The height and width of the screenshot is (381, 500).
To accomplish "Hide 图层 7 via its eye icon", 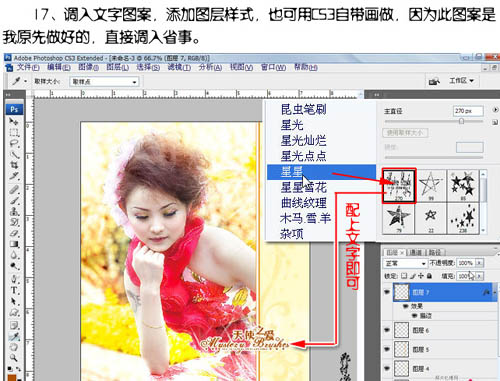I will 387,292.
